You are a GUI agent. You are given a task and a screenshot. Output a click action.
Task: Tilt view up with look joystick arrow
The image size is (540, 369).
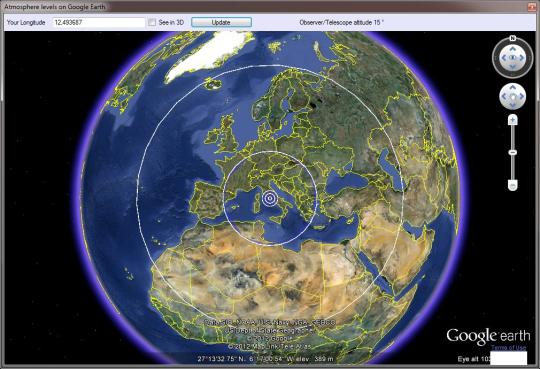click(x=513, y=49)
